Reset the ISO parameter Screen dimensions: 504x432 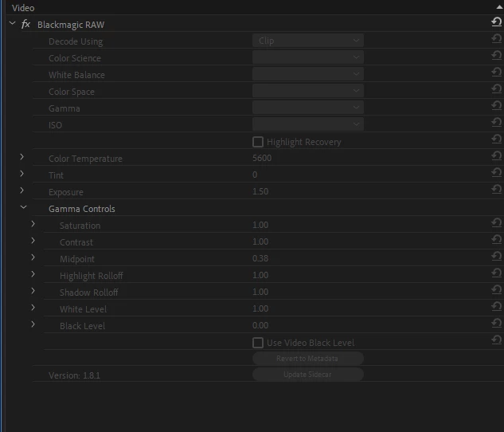point(496,122)
